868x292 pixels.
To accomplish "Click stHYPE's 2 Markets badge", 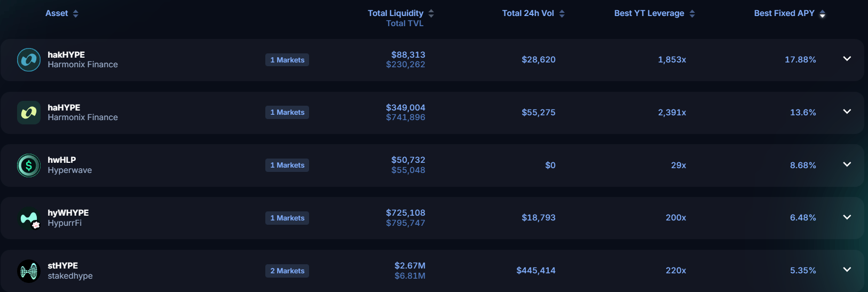I will 287,271.
